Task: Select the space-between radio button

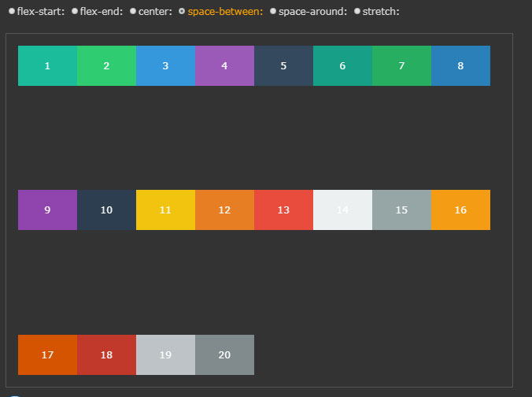Action: (x=183, y=12)
